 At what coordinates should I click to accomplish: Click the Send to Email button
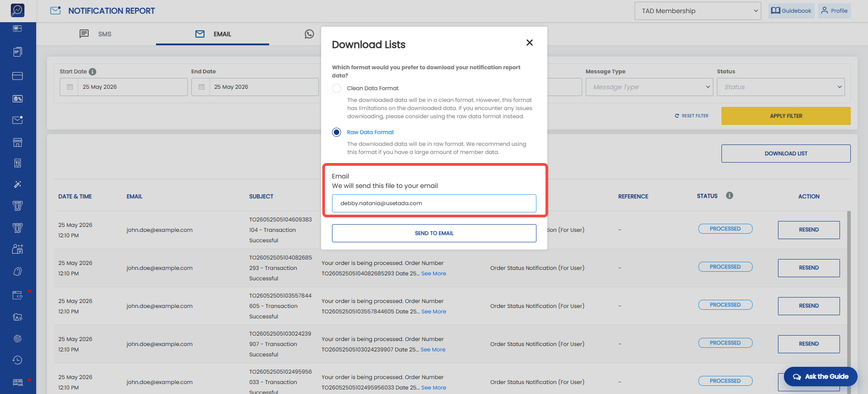pos(434,233)
